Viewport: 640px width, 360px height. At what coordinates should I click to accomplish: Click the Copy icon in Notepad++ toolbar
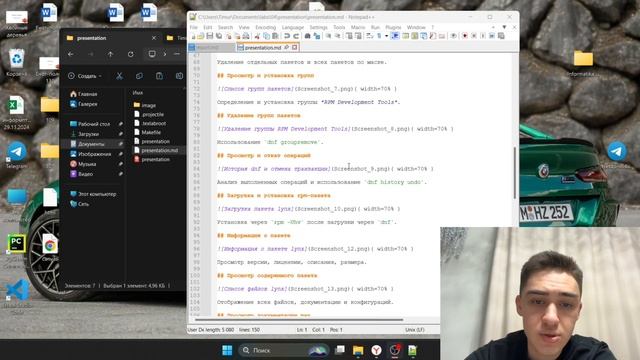[x=267, y=36]
